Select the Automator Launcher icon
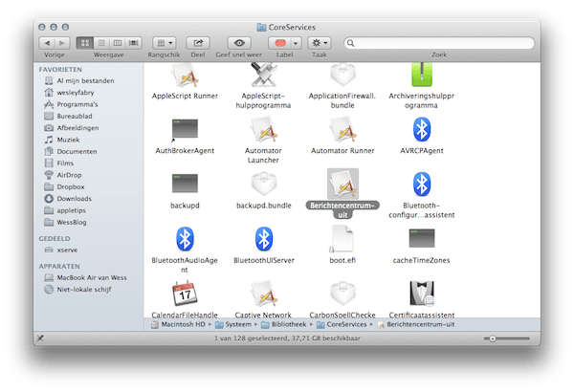 [264, 129]
